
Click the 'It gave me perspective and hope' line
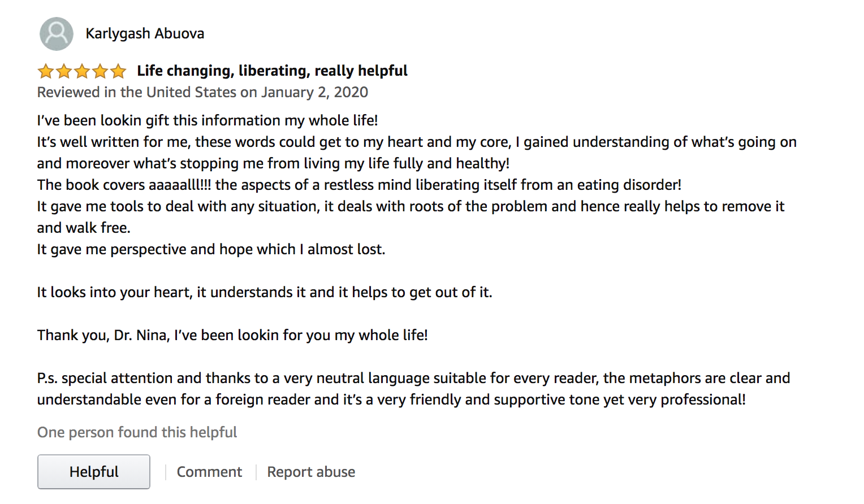[211, 249]
